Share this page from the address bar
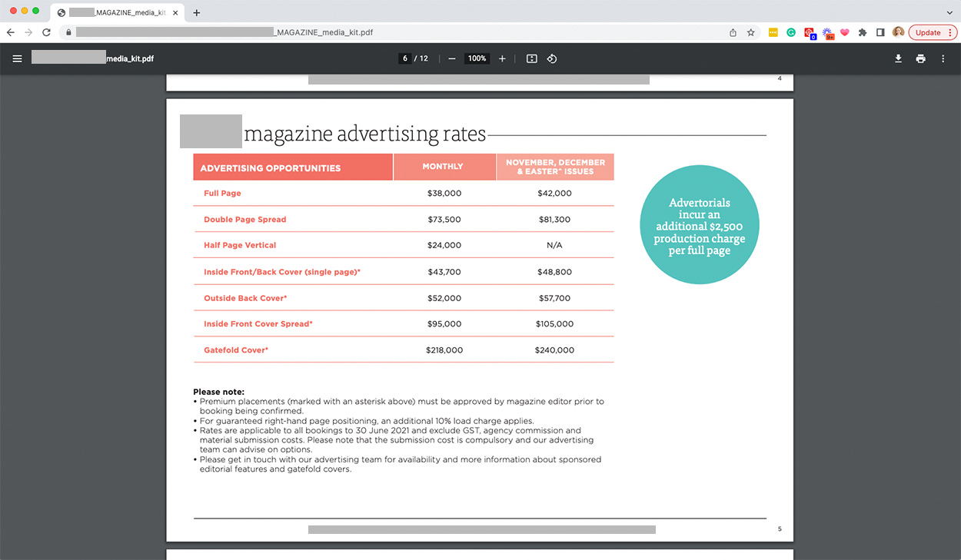 733,32
